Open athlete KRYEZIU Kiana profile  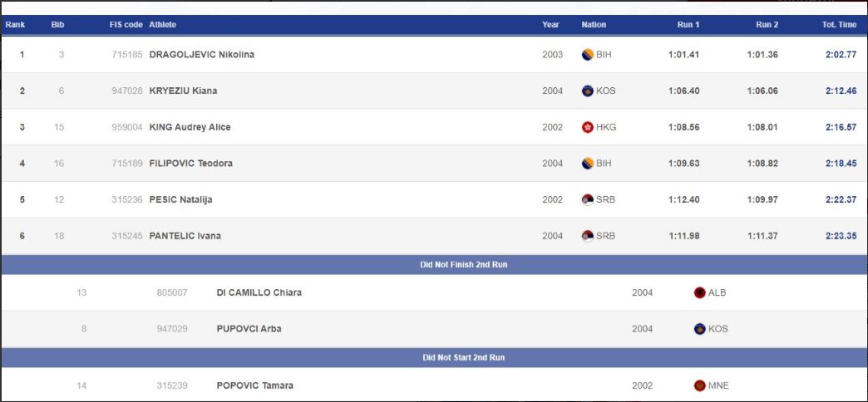(183, 91)
